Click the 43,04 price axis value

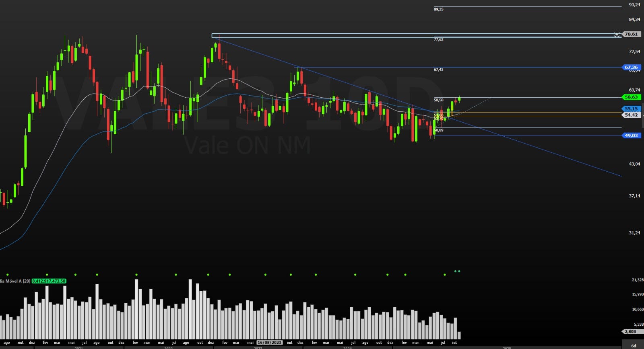tap(634, 164)
